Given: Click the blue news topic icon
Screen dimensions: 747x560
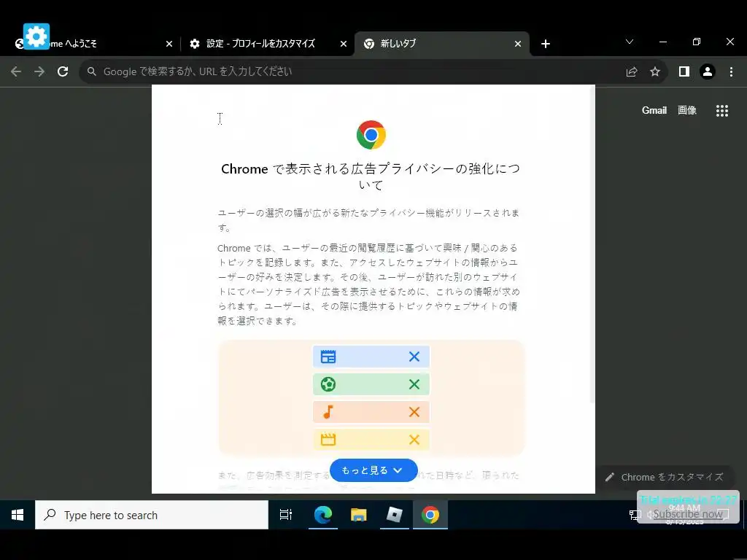Looking at the screenshot, I should tap(328, 357).
